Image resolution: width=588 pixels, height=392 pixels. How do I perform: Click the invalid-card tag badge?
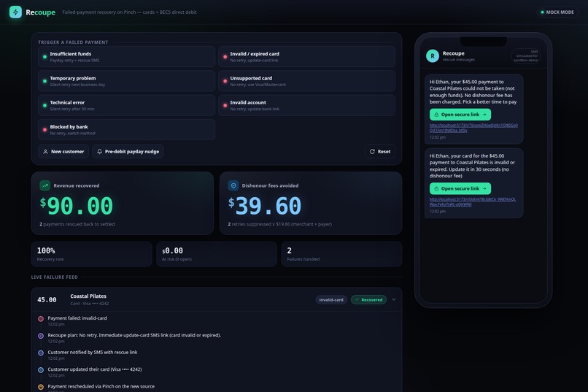click(x=331, y=300)
